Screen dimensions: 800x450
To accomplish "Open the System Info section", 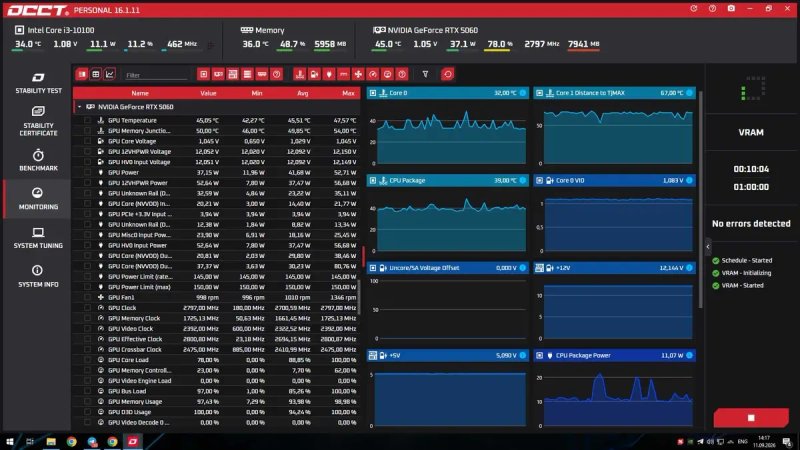I will (x=38, y=276).
